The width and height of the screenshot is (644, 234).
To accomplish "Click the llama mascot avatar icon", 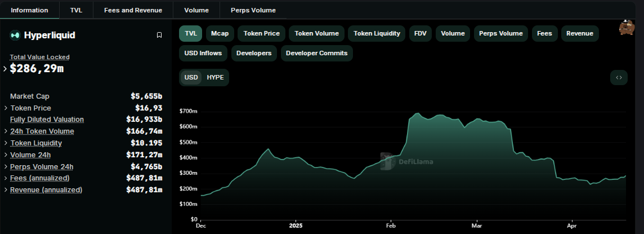I will tap(627, 27).
